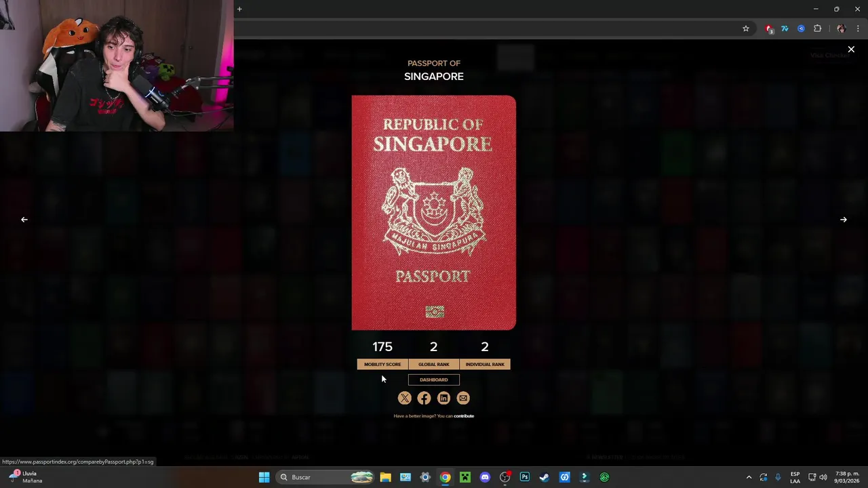Open the Lluvia weather widget
Image resolution: width=868 pixels, height=488 pixels.
point(26,477)
